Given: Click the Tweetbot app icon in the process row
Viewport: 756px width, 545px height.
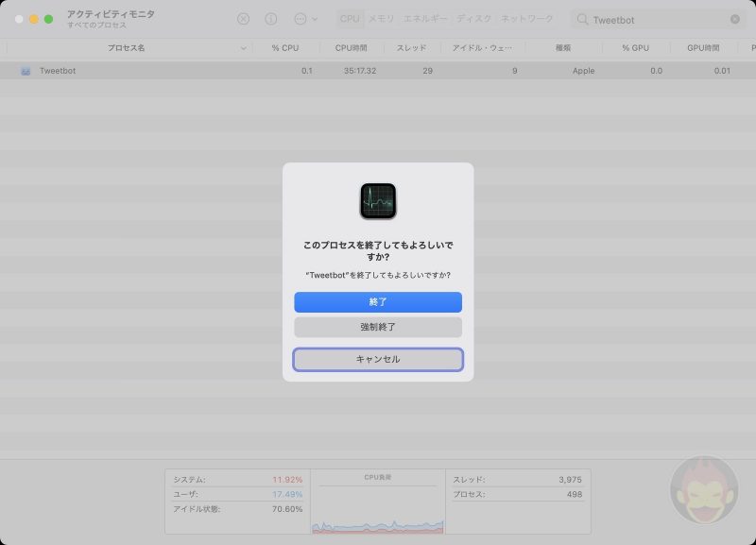Looking at the screenshot, I should click(26, 70).
